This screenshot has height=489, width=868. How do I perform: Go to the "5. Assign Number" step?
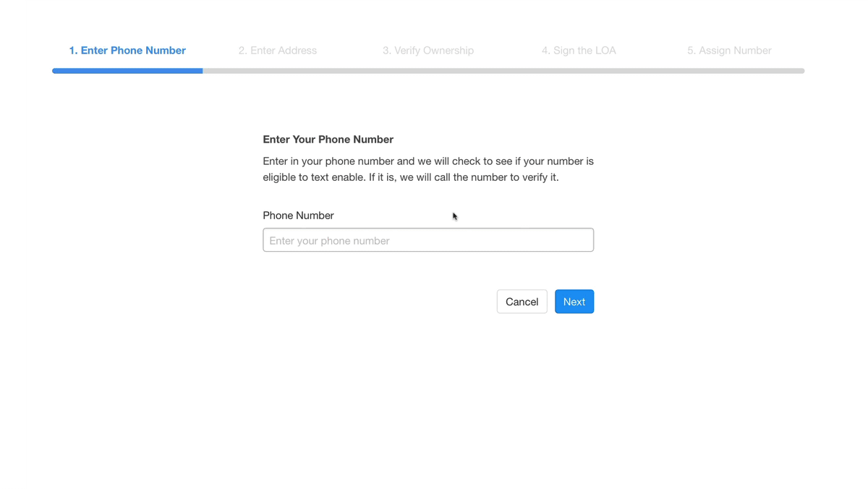click(729, 50)
